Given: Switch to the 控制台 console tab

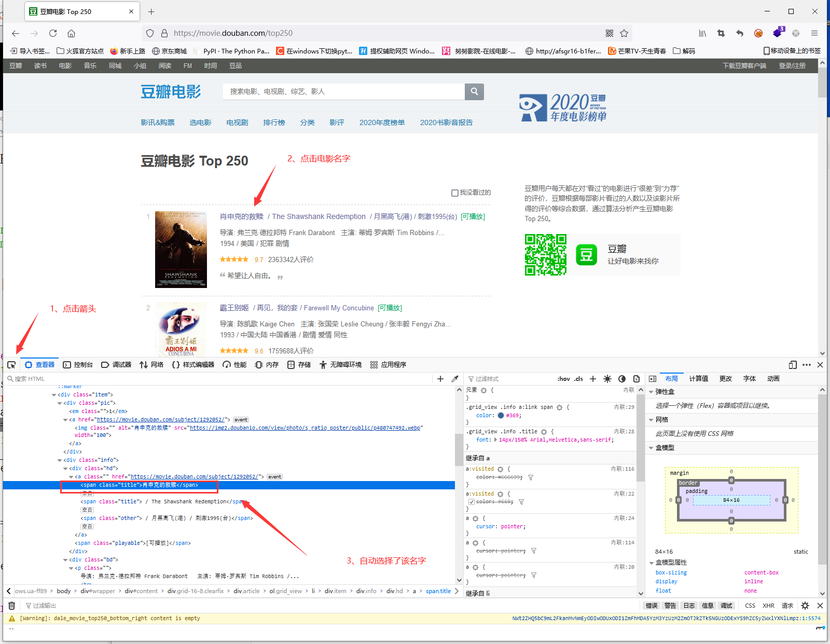Looking at the screenshot, I should point(78,365).
